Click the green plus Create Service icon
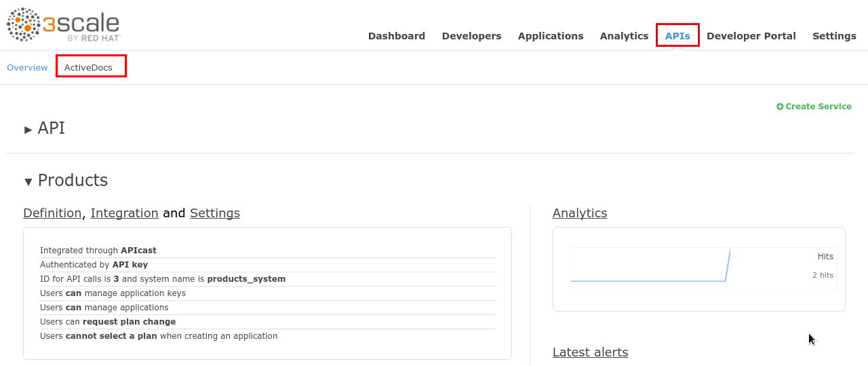The width and height of the screenshot is (868, 366). click(780, 107)
